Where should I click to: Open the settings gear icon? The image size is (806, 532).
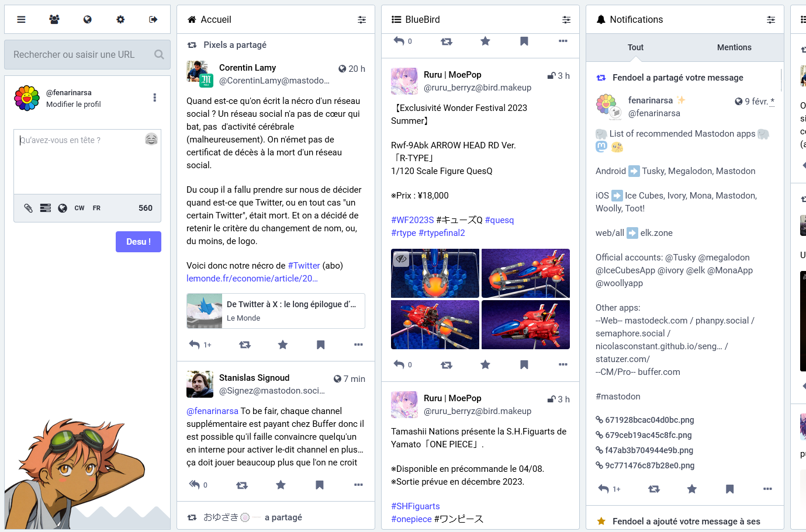[x=120, y=19]
